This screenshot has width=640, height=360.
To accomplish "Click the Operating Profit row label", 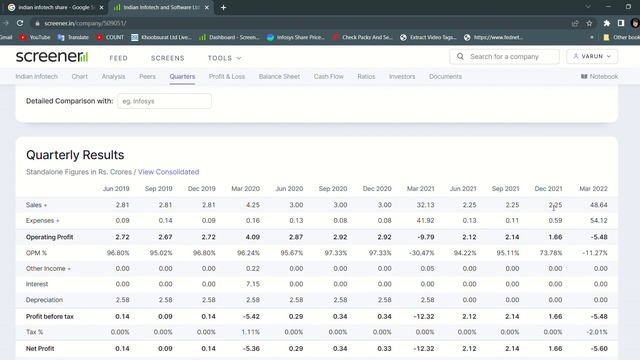I will click(x=49, y=237).
